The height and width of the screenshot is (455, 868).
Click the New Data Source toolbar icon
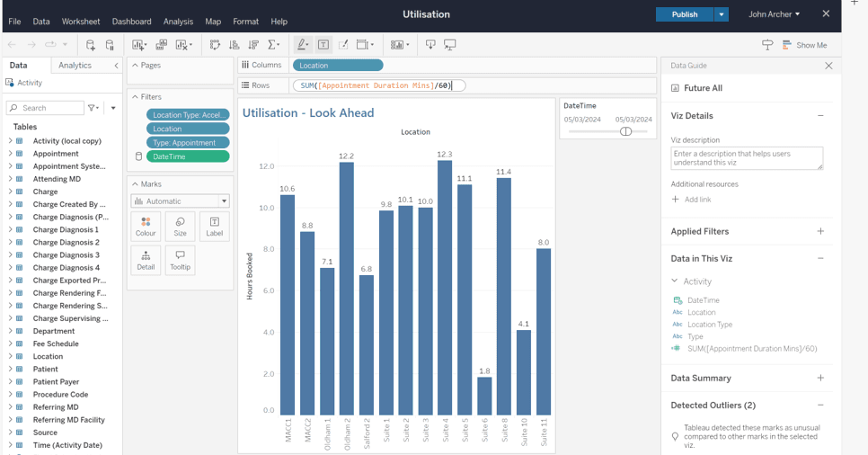tap(91, 45)
